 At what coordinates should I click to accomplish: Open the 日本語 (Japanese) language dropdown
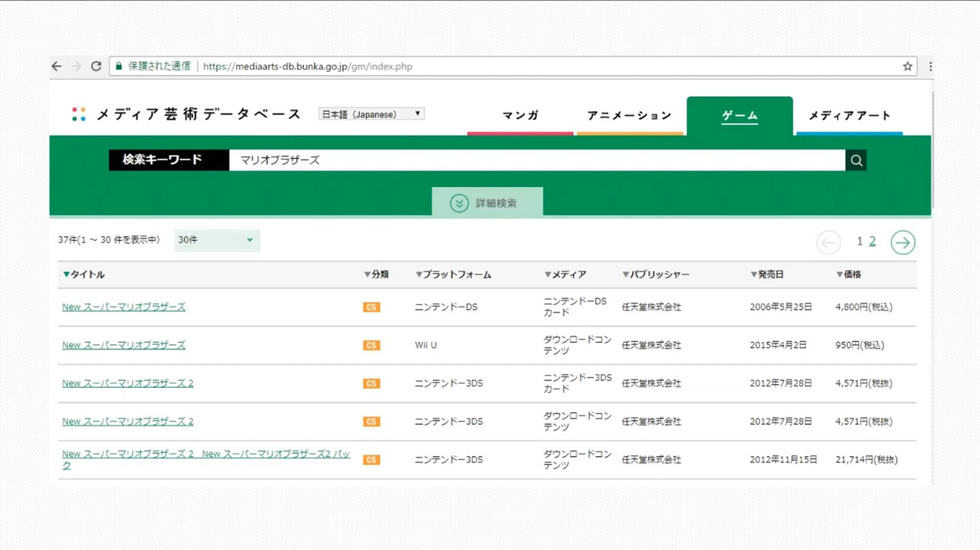[x=371, y=114]
